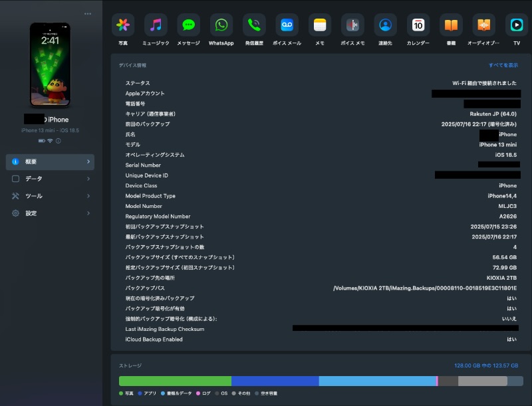Click the green Photos segment of storage bar

(175, 381)
